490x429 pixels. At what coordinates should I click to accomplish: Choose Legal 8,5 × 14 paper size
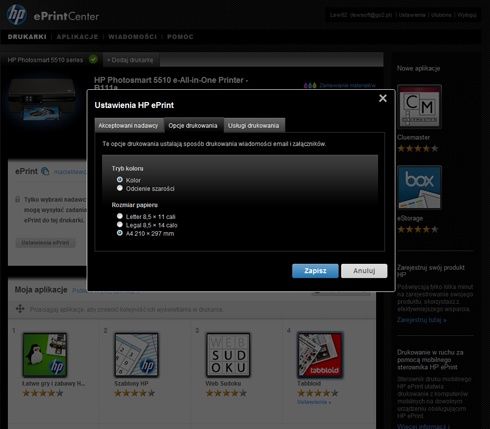tap(120, 225)
